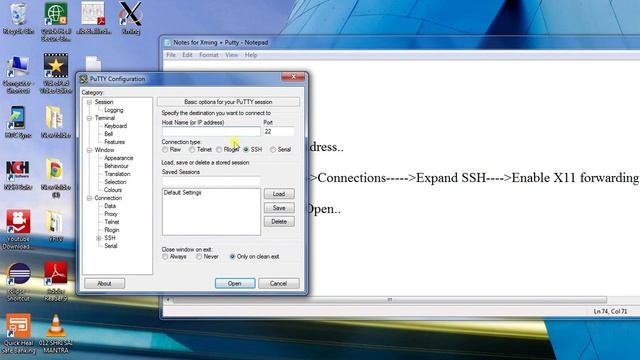Select Rlogin in the category tree
Image resolution: width=640 pixels, height=360 pixels.
(x=111, y=230)
